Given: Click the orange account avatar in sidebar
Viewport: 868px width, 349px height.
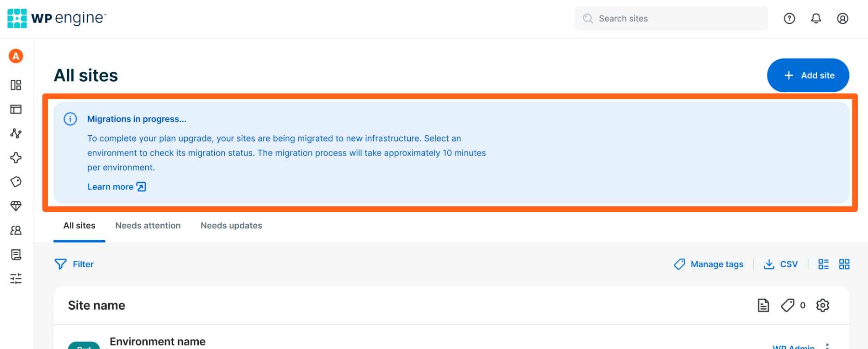Looking at the screenshot, I should (x=16, y=56).
